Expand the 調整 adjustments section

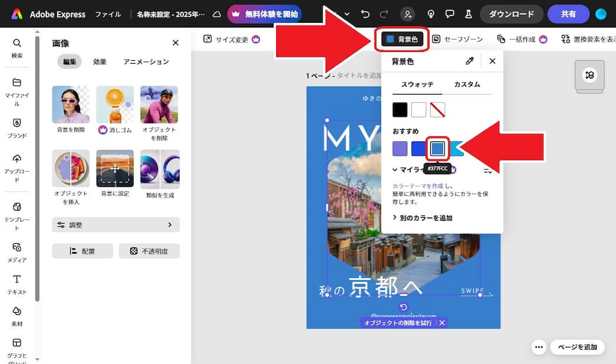(x=116, y=225)
